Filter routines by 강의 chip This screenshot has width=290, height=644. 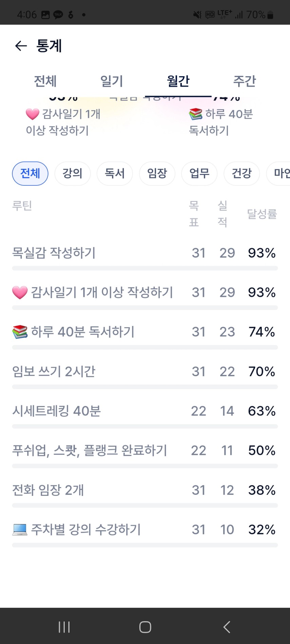(x=72, y=174)
